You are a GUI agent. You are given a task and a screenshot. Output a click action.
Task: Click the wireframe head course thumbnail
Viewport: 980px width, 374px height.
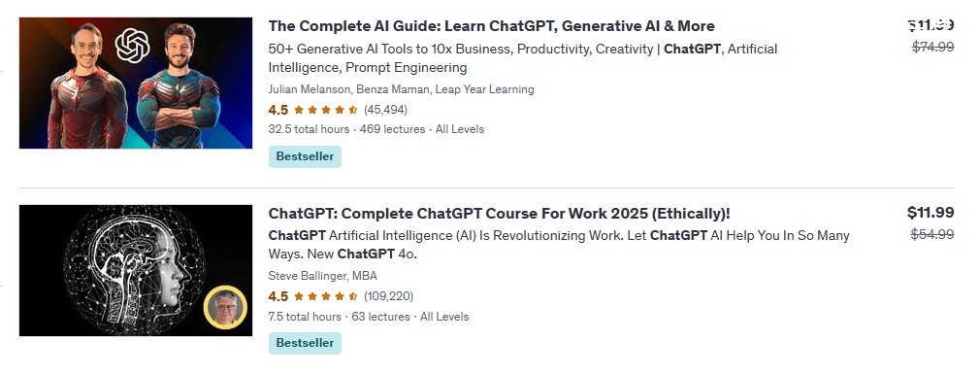(136, 270)
